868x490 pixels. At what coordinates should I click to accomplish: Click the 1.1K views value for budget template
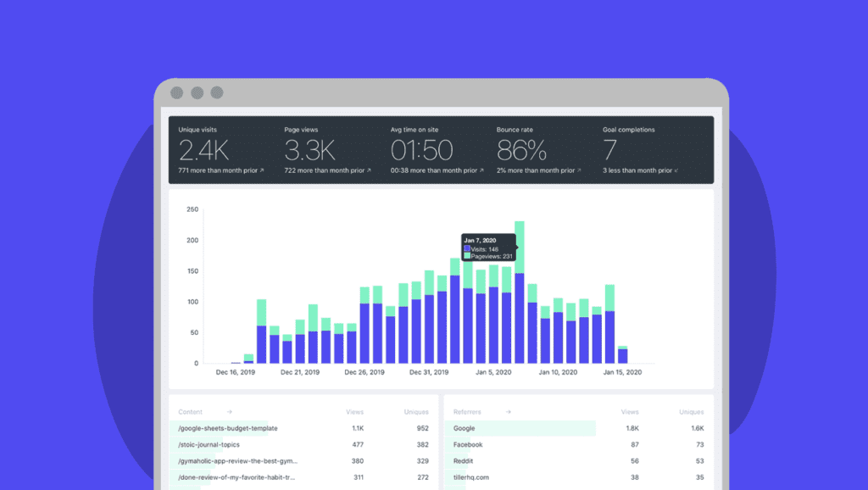[358, 428]
